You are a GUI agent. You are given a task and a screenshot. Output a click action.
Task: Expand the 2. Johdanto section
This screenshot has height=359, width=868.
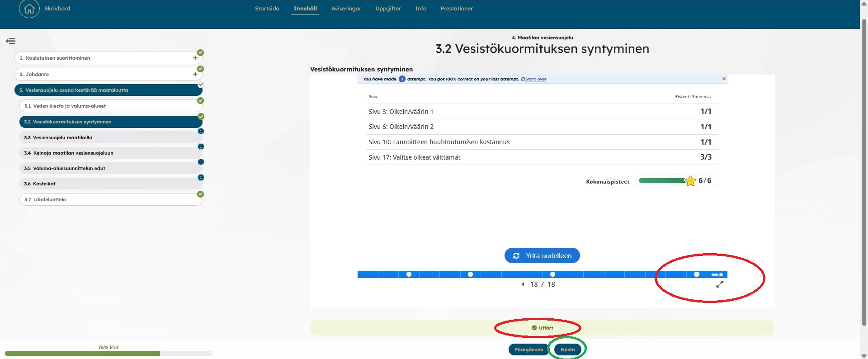pyautogui.click(x=195, y=74)
